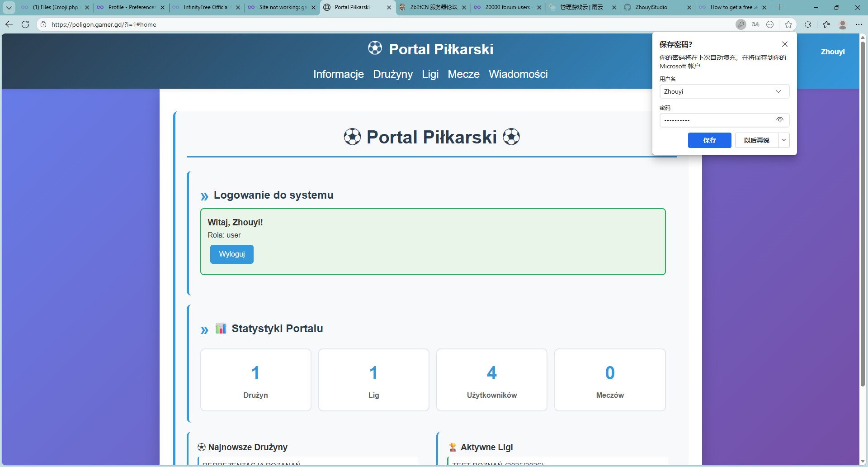Add page to favorites with star icon
The image size is (868, 467).
pos(788,24)
